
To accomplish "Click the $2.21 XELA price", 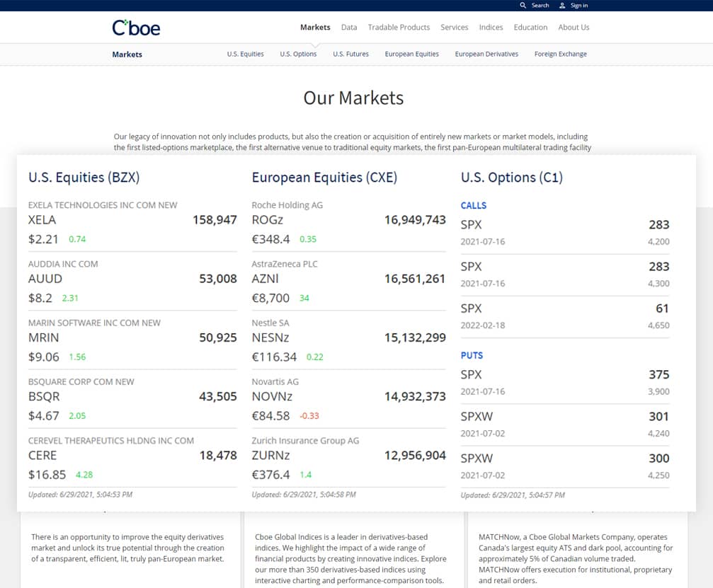I will tap(43, 239).
